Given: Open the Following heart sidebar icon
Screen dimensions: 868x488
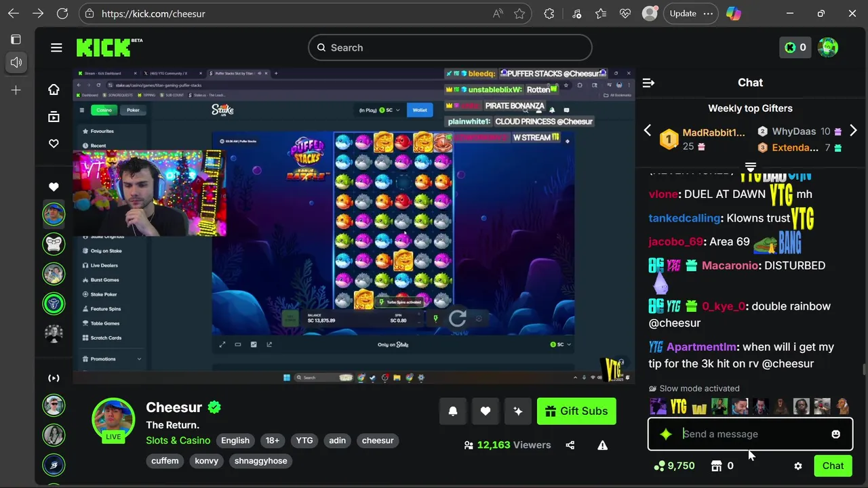Looking at the screenshot, I should [x=54, y=144].
